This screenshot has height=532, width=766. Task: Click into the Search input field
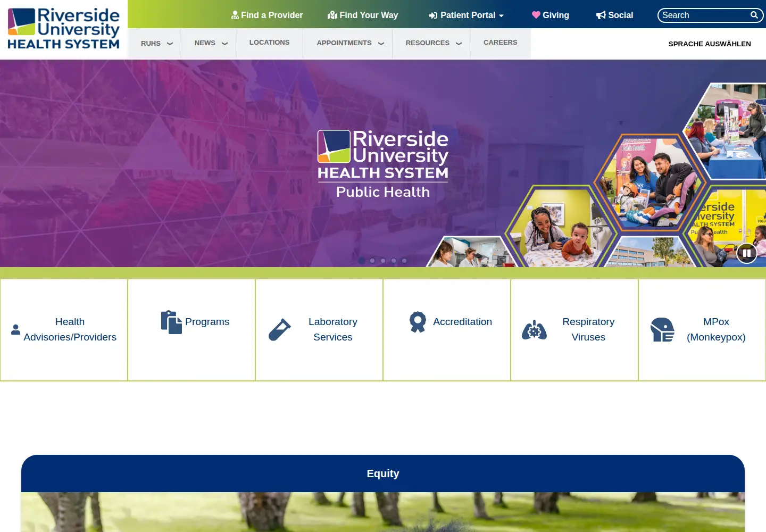[x=704, y=15]
